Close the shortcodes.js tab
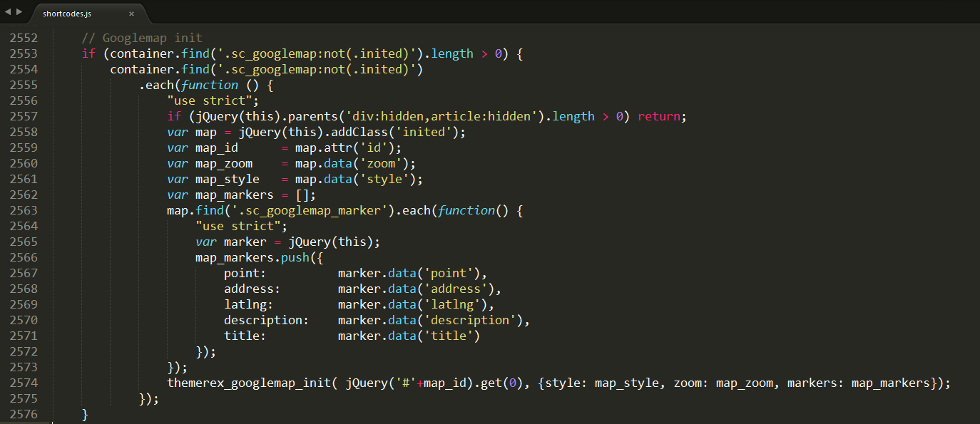 click(131, 14)
